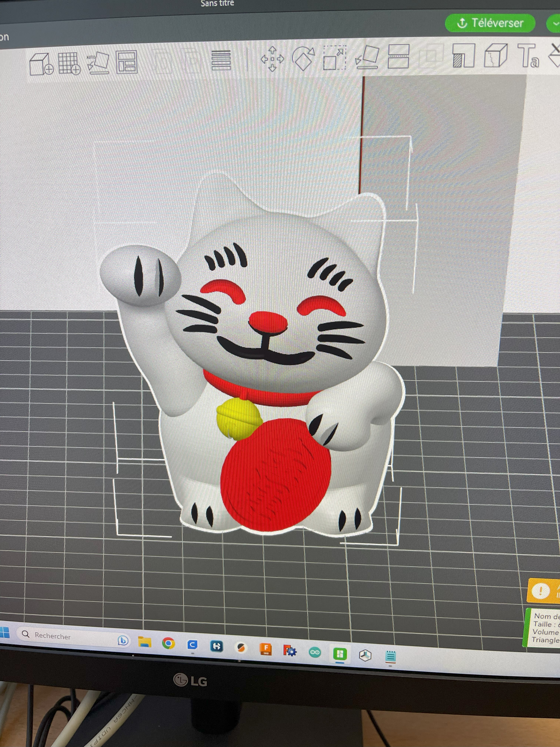Select the Move tool with four arrows
The width and height of the screenshot is (560, 747).
272,59
